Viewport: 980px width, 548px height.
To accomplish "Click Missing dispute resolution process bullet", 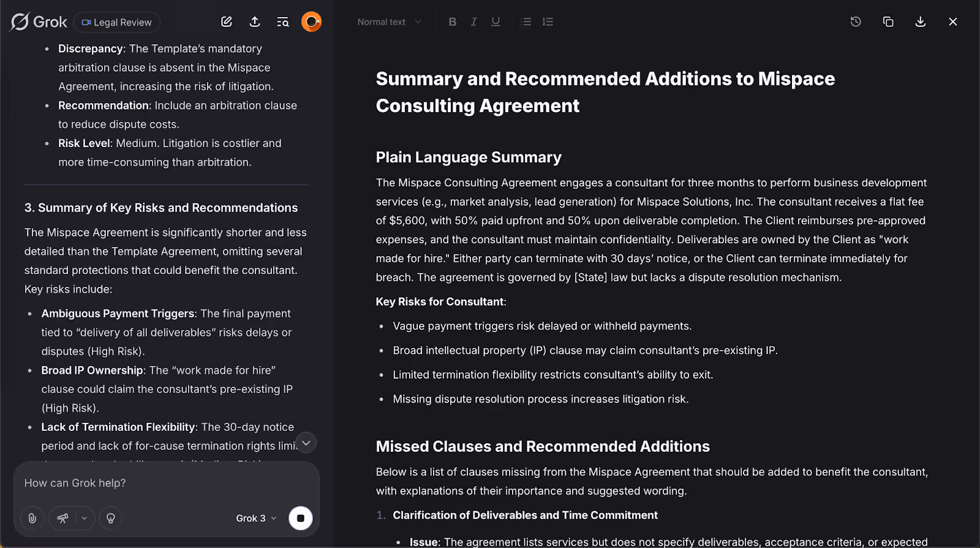I will [x=541, y=399].
